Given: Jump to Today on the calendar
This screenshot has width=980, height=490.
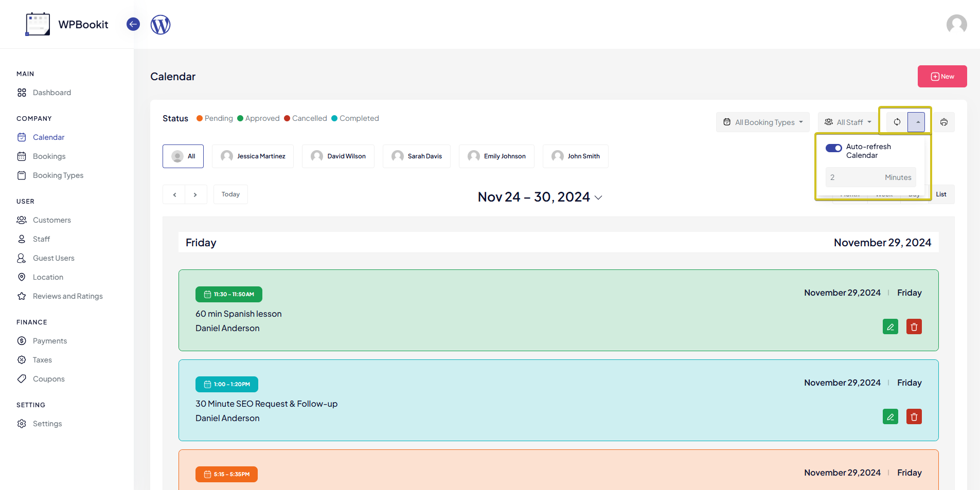Looking at the screenshot, I should pyautogui.click(x=230, y=194).
